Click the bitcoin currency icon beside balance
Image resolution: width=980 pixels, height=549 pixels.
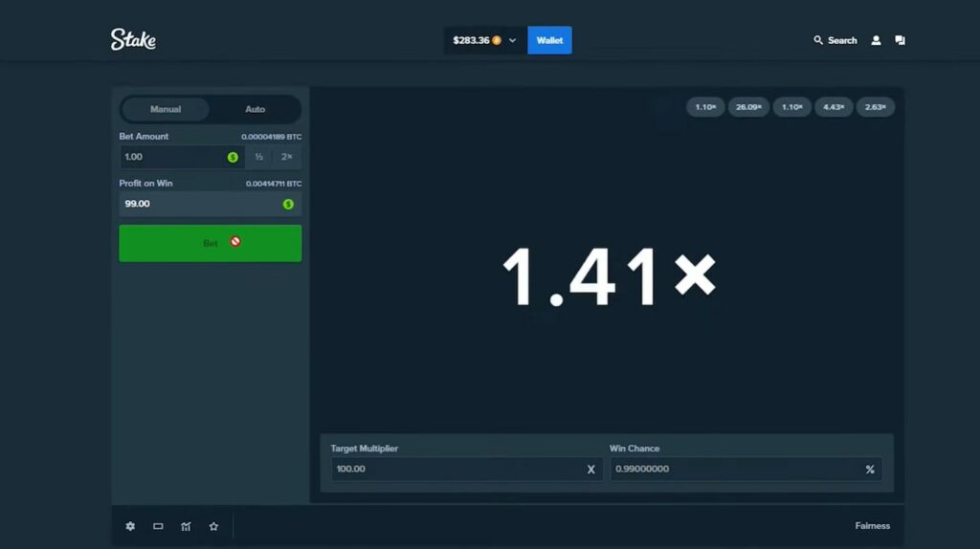[x=497, y=40]
